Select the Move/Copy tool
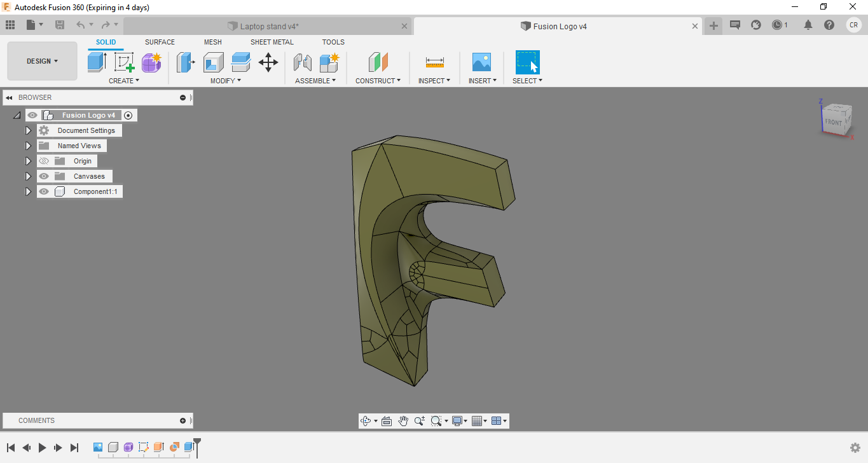Screen dimensions: 868x463 pyautogui.click(x=268, y=62)
